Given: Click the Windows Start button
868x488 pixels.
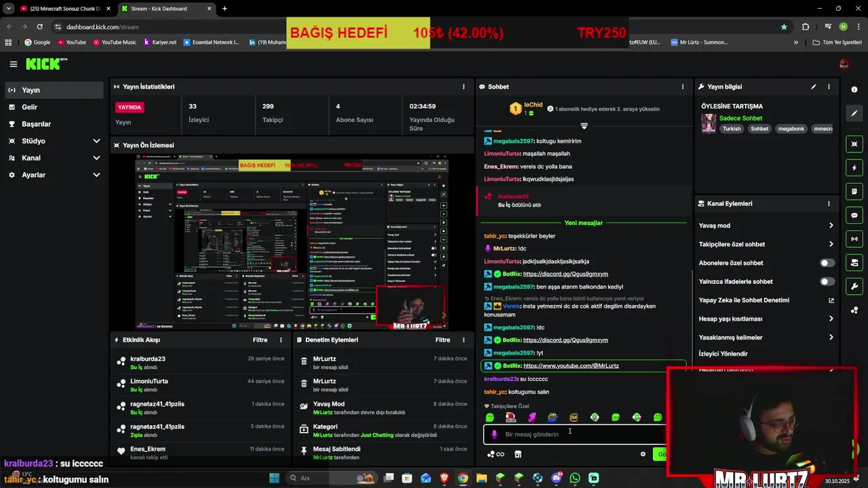Looking at the screenshot, I should 274,478.
